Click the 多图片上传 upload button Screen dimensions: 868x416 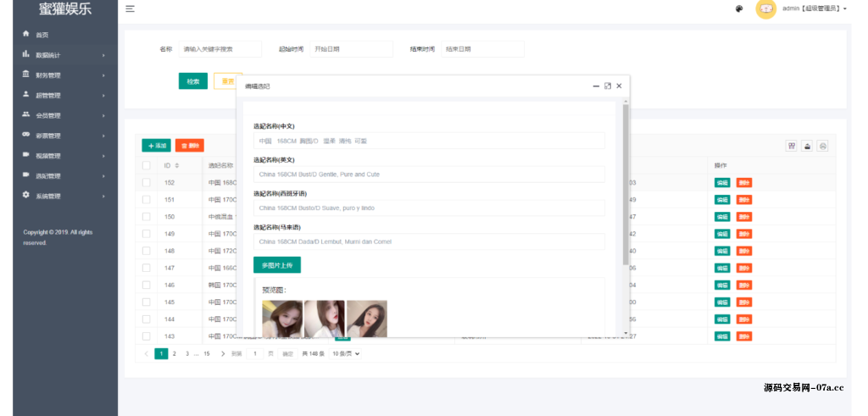[276, 265]
